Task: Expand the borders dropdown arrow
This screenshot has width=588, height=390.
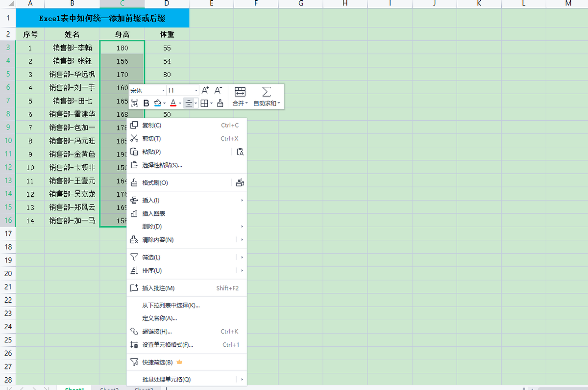Action: [211, 104]
